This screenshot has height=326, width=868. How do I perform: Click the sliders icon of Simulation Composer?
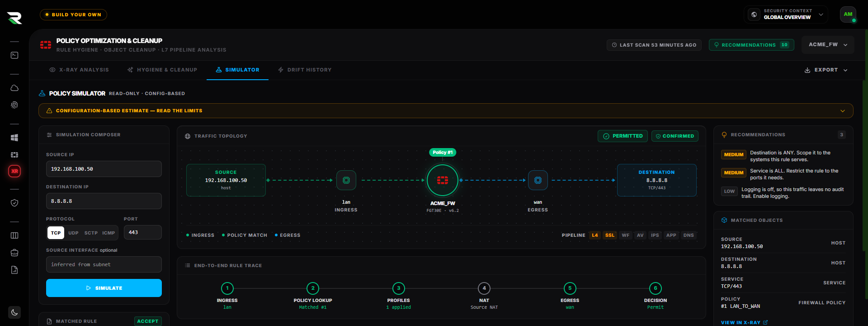(49, 135)
